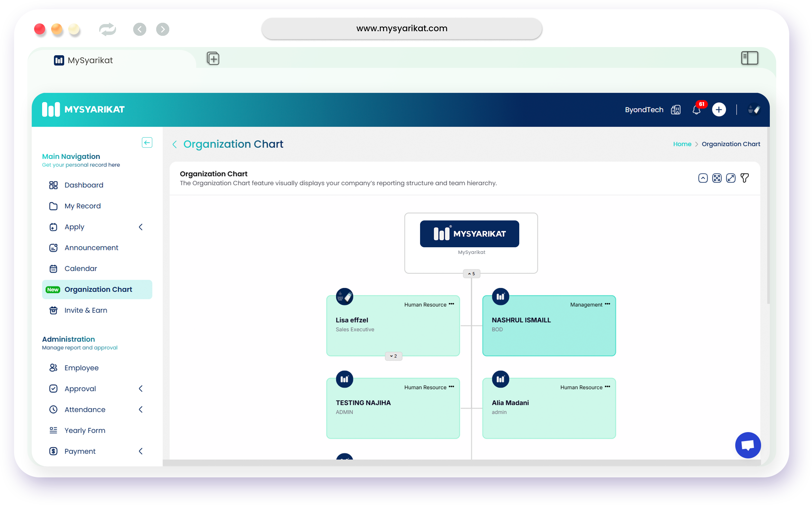Viewport: 812px width, 505px height.
Task: Click TESTING NAJIHA's avatar icon
Action: (344, 379)
